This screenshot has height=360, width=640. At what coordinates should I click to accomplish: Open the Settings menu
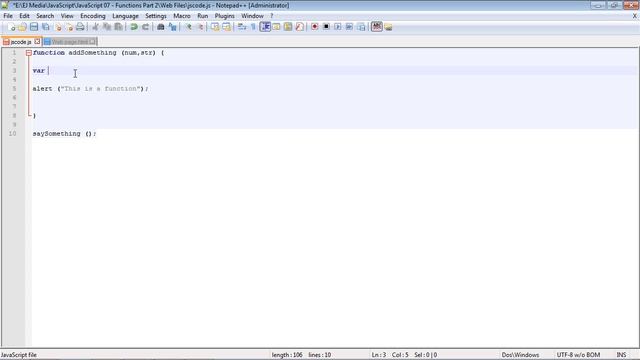pos(156,16)
